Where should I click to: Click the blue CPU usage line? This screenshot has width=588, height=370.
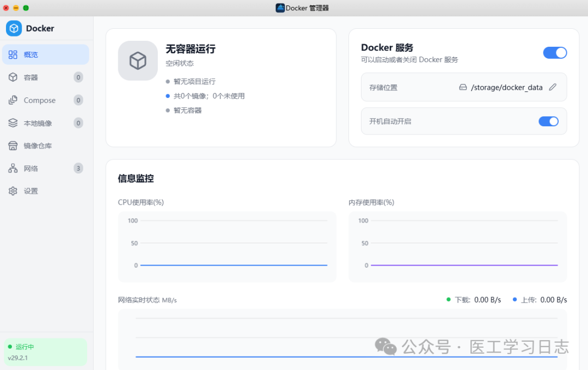(234, 265)
